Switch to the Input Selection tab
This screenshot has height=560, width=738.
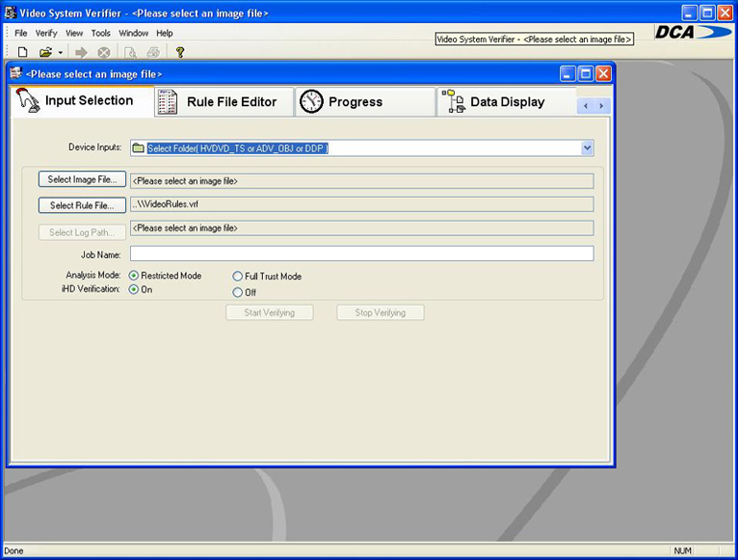pyautogui.click(x=82, y=101)
